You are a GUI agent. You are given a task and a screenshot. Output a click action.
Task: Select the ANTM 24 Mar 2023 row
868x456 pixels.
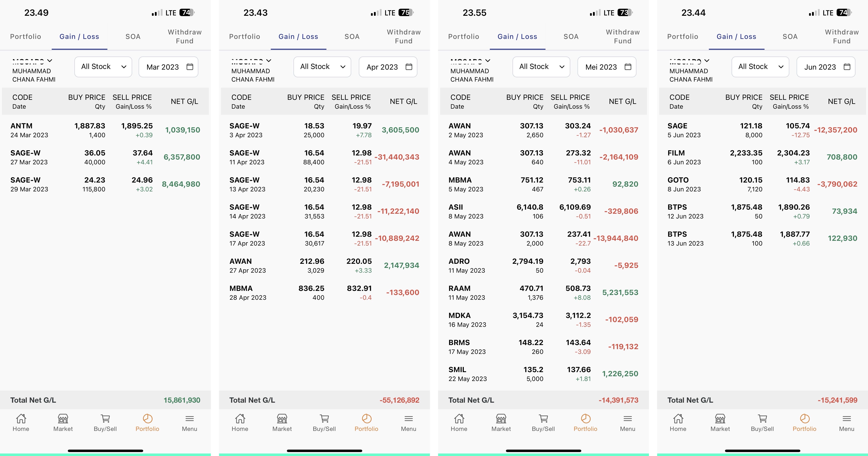105,130
